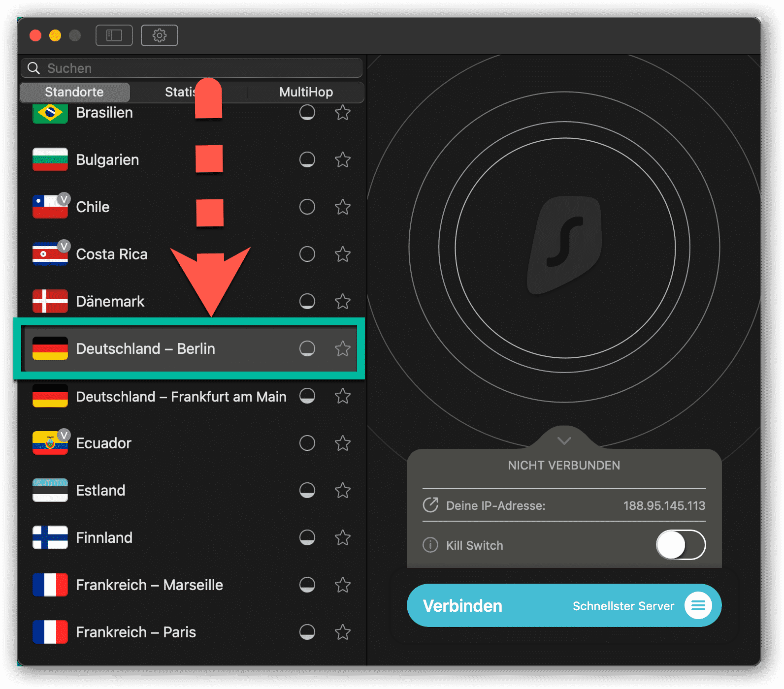Favorite Chile with its star
This screenshot has height=689, width=784.
tap(343, 207)
